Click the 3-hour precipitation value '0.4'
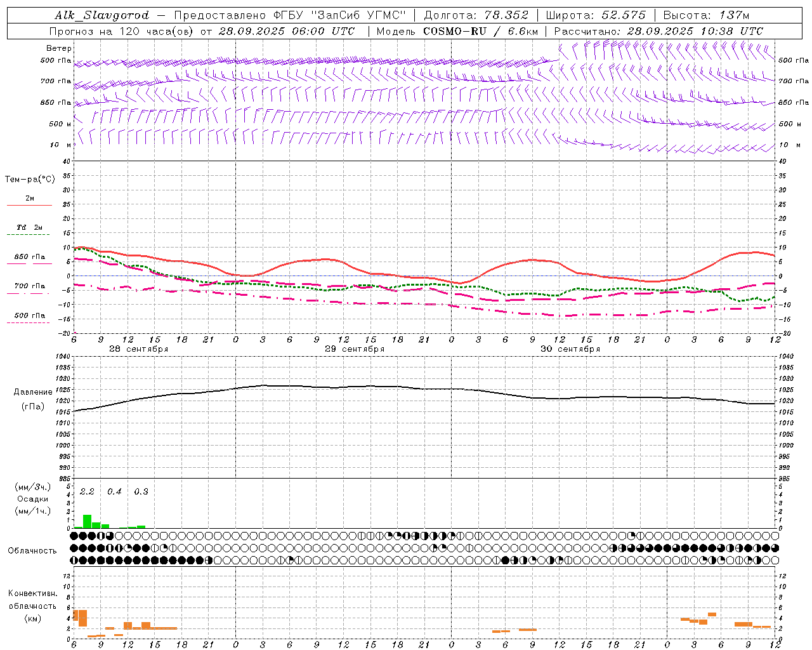The width and height of the screenshot is (812, 650). point(114,492)
